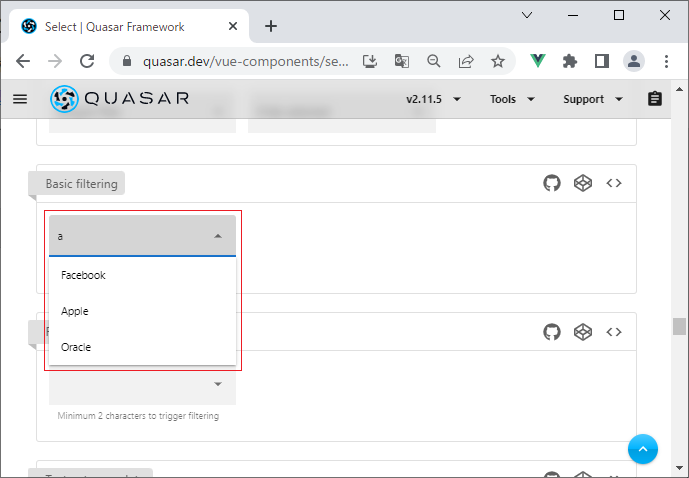Open the extensions puzzle menu
Screen dimensions: 689x478
pos(570,61)
